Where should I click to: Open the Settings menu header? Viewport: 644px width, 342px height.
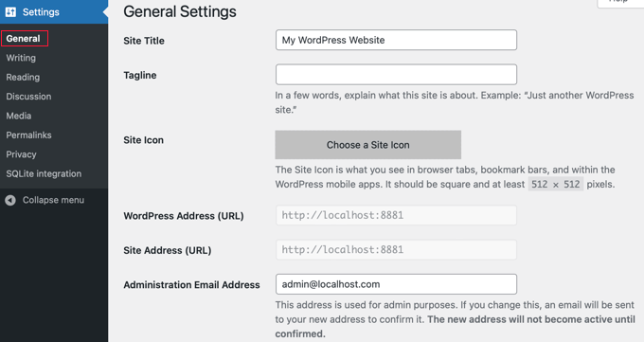point(54,12)
